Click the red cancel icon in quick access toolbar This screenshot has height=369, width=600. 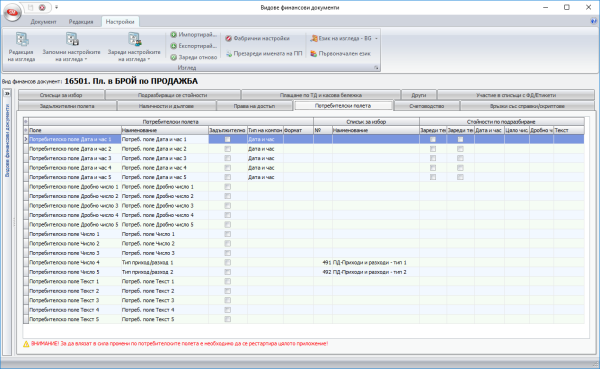pos(42,7)
